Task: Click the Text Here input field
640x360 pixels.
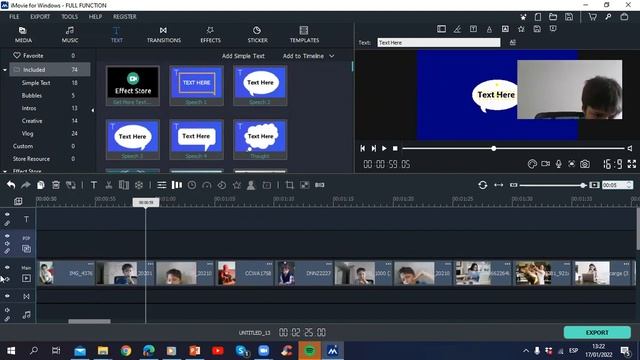Action: [x=439, y=42]
